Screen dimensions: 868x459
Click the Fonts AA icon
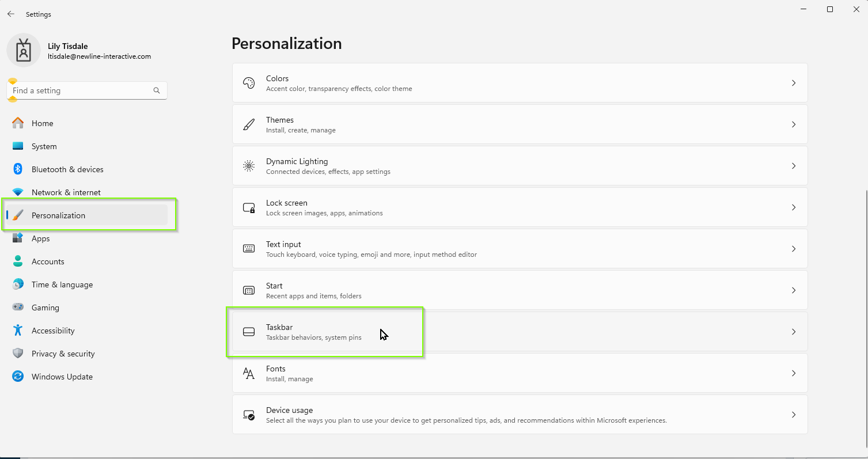[x=249, y=373]
